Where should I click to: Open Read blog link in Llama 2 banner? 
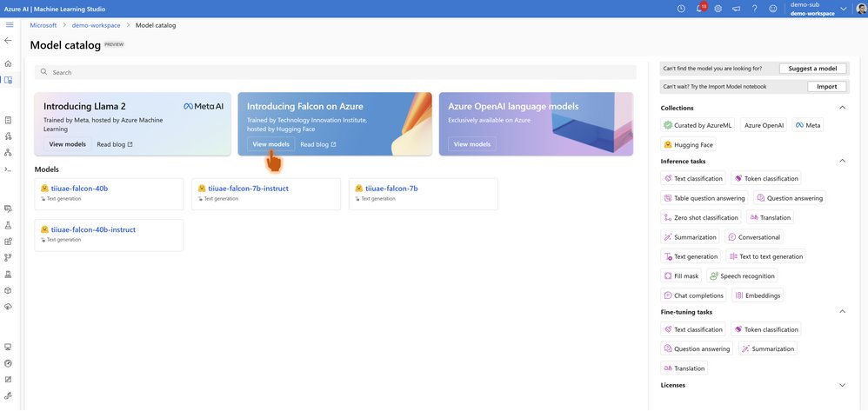coord(115,144)
